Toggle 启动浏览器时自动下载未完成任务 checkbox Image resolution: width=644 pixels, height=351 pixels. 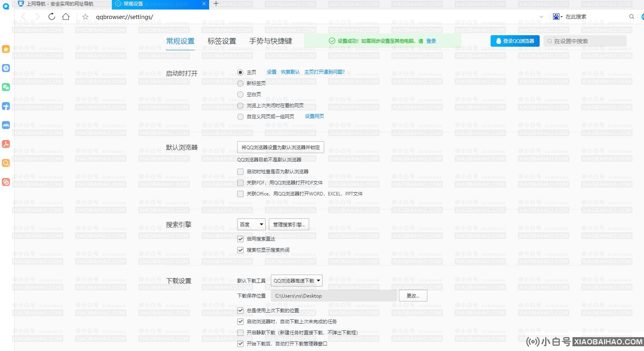coord(240,322)
